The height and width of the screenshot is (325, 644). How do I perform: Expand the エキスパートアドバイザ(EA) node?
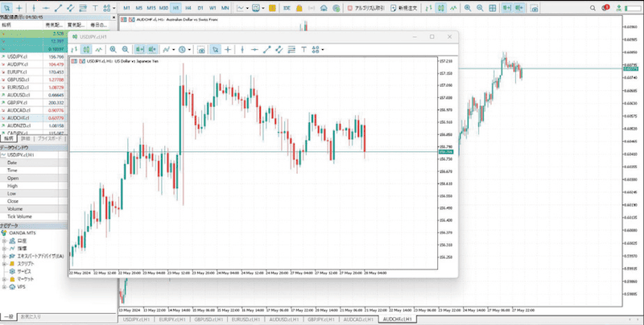coord(5,256)
